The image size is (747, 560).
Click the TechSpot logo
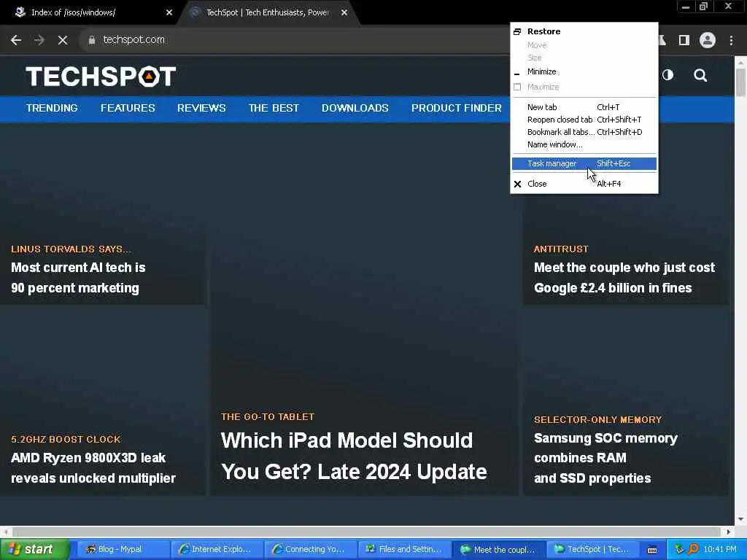pos(101,76)
